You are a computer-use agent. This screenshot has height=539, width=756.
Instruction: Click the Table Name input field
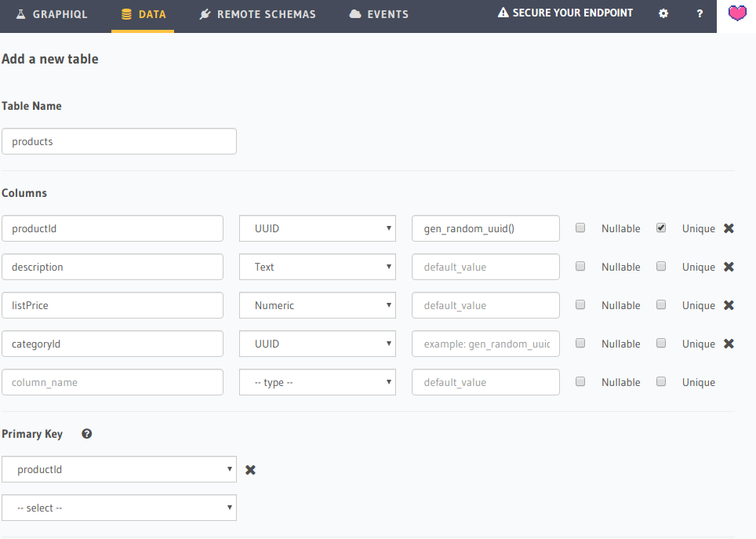click(x=119, y=142)
